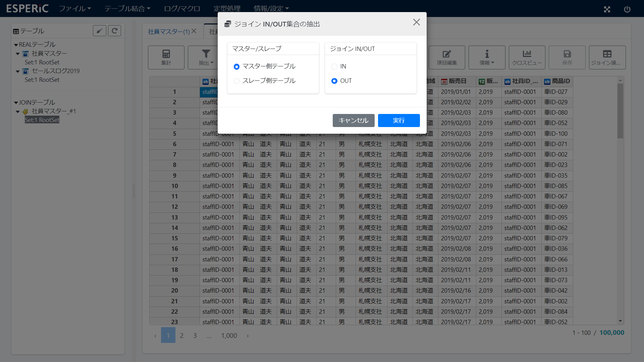Go to page 2 in the pagination
644x362 pixels.
click(x=181, y=336)
